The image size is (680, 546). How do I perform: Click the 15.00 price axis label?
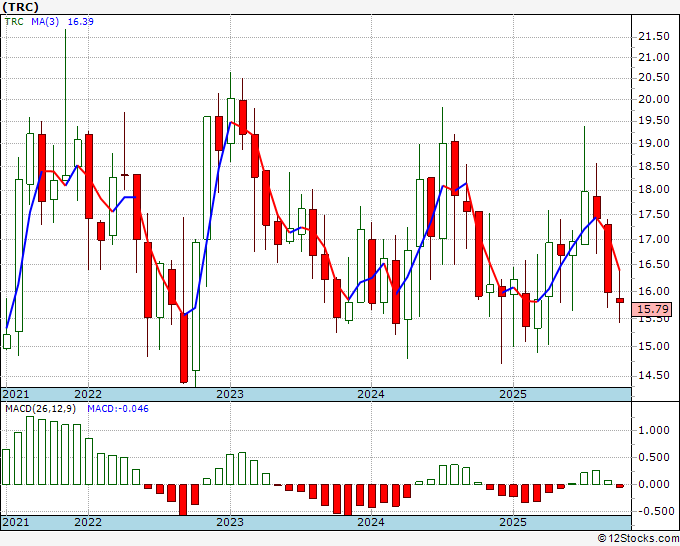point(654,346)
